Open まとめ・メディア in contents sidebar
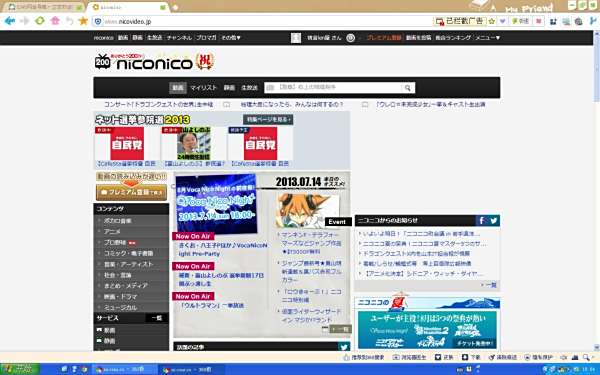 pos(126,285)
